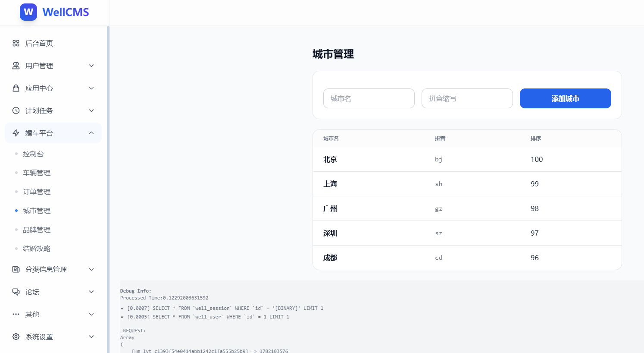Click the _REQUEST: debug label

coord(133,331)
